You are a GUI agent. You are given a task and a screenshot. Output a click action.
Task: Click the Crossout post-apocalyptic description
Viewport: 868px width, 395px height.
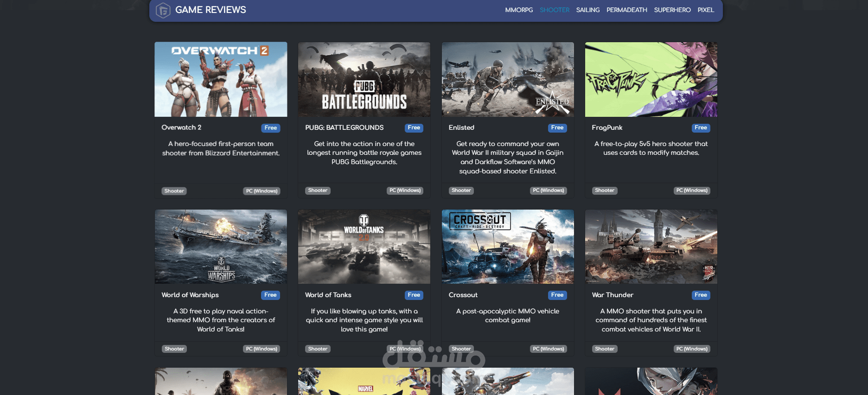[x=508, y=316]
